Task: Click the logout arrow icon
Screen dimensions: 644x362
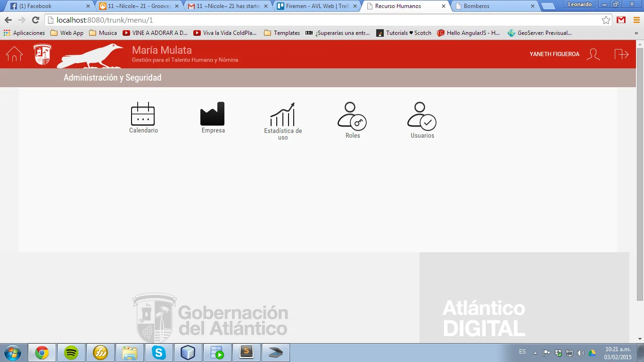Action: (621, 54)
